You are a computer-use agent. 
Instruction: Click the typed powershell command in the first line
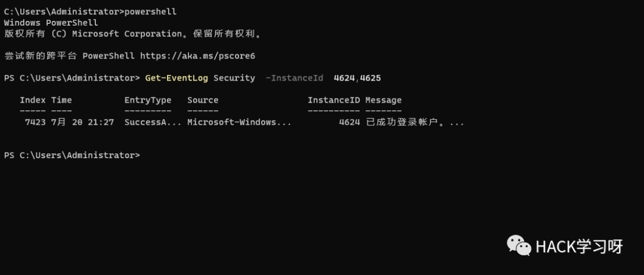coord(150,11)
